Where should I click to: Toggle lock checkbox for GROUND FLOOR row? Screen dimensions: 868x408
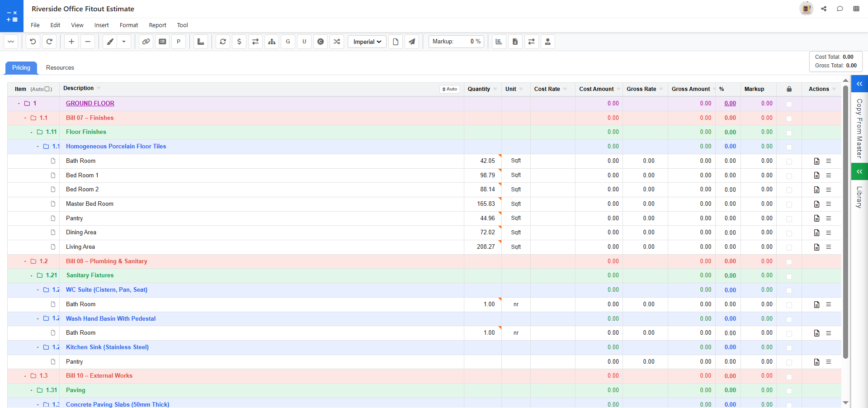point(789,104)
